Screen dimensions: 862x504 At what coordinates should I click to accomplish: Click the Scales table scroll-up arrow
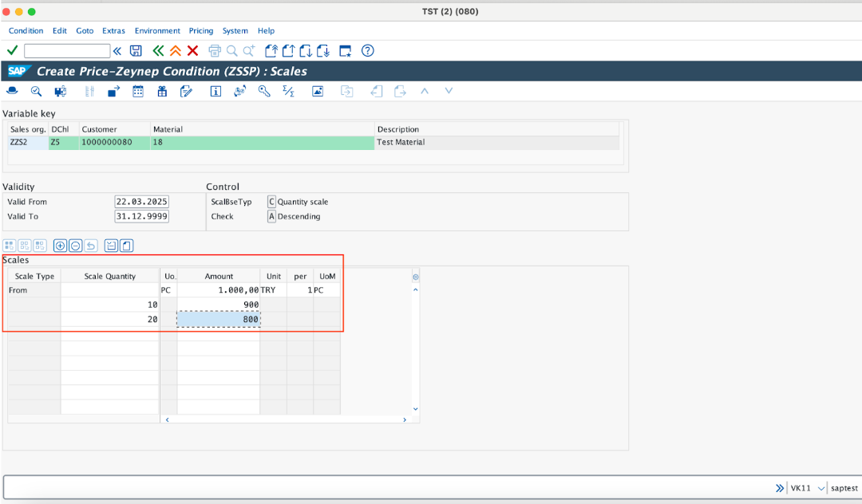416,290
